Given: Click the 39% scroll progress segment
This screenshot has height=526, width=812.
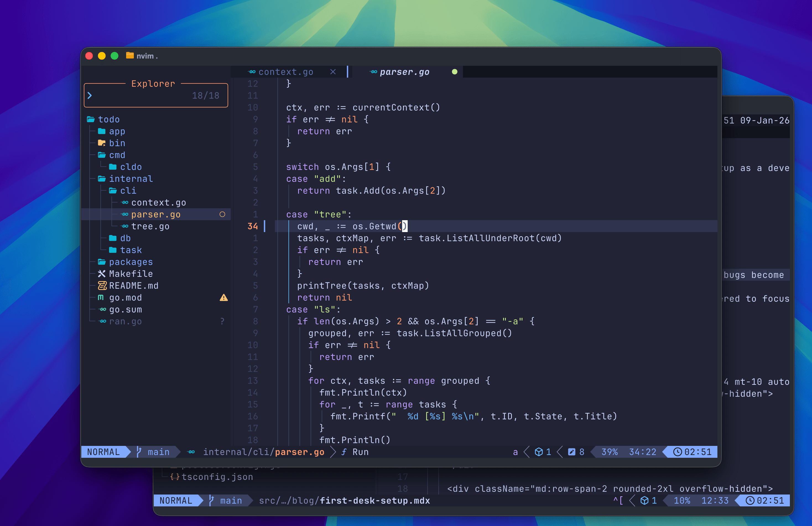Looking at the screenshot, I should [610, 452].
